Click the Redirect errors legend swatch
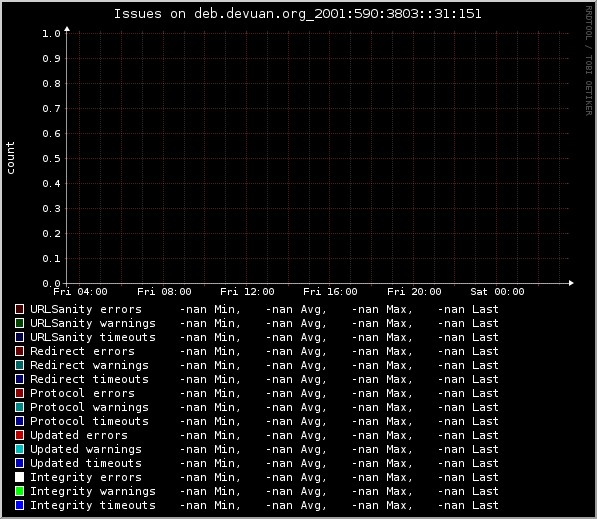Image resolution: width=597 pixels, height=519 pixels. pos(19,351)
